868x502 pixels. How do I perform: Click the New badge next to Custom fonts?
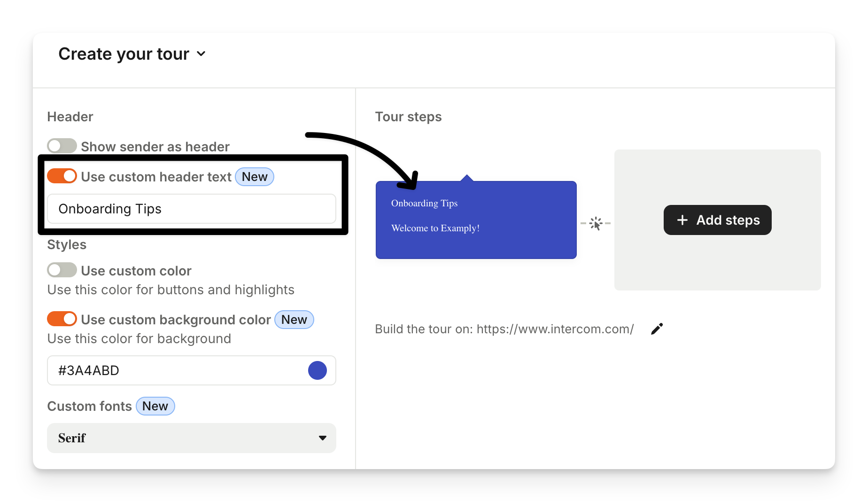pyautogui.click(x=155, y=406)
